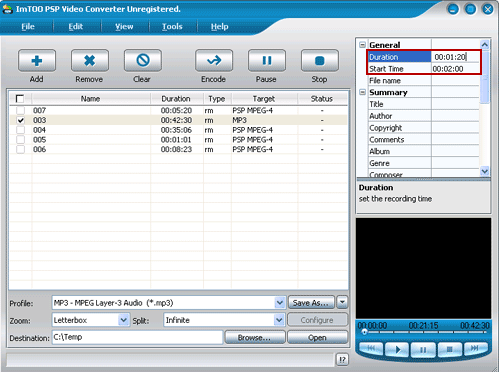Start conversion with the Encode button

[214, 61]
